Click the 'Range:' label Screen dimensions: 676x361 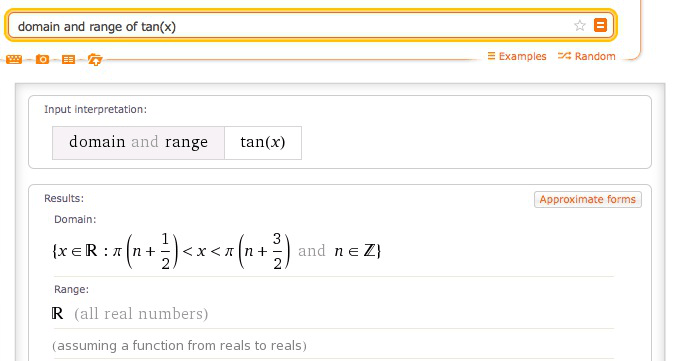[72, 289]
